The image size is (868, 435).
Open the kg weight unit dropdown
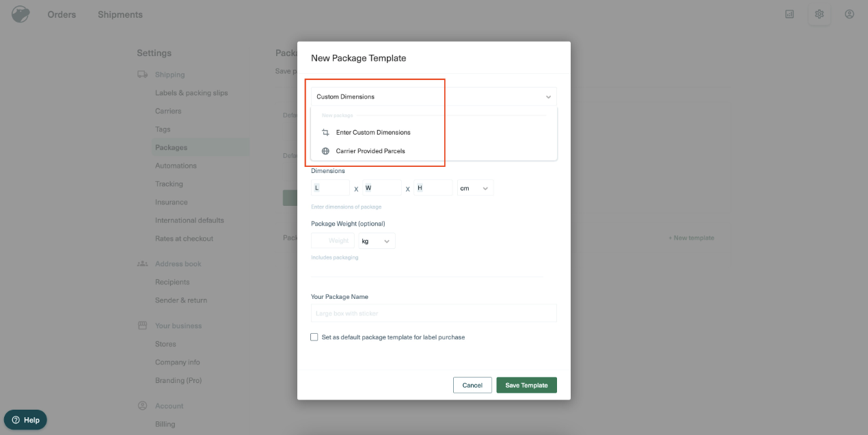377,241
